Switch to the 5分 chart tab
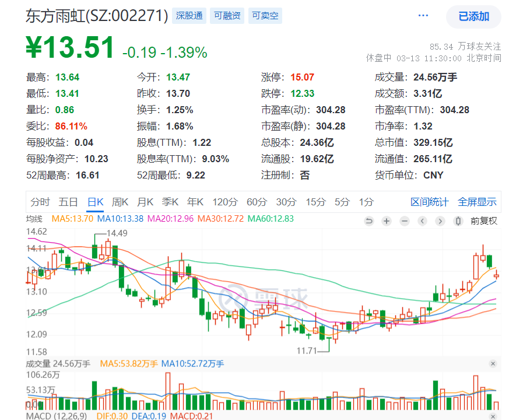 pos(342,202)
